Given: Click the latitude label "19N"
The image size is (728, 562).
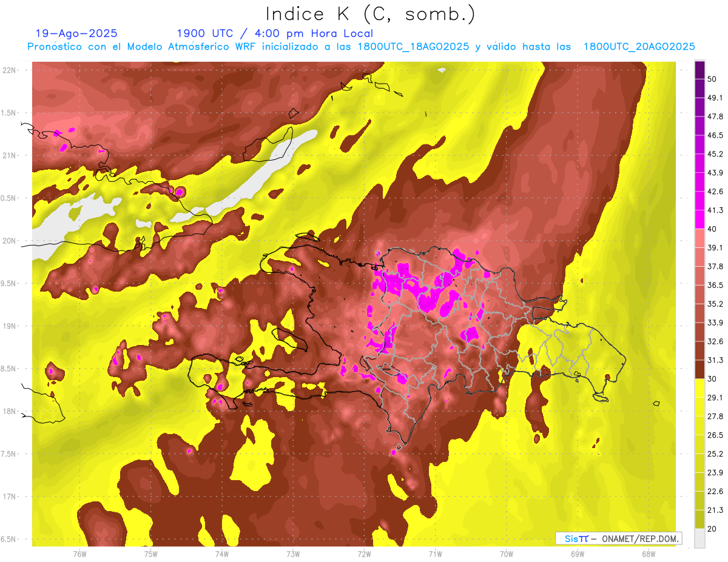Looking at the screenshot, I should [x=10, y=326].
